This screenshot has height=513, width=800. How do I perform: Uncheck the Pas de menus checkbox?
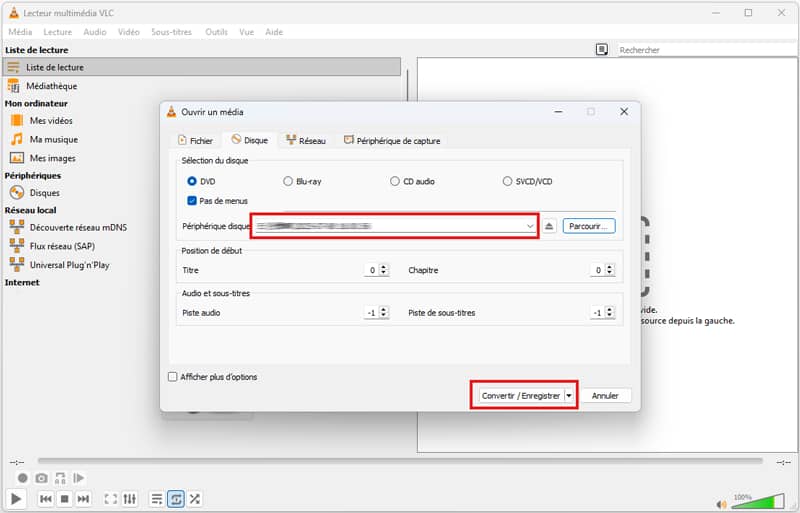[x=192, y=201]
